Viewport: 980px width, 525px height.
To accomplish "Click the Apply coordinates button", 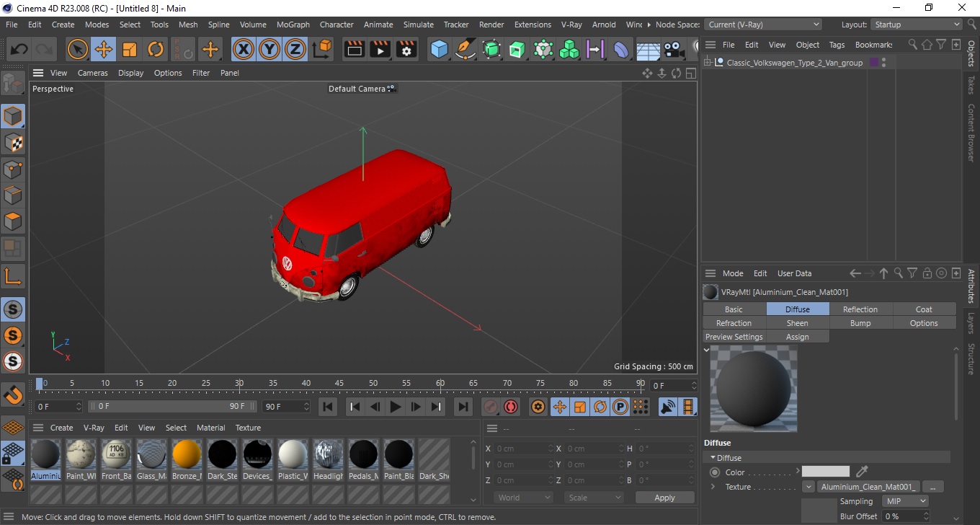I will 664,498.
